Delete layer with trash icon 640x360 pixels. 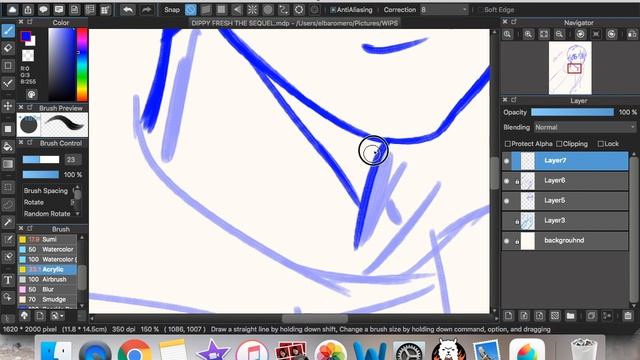(x=628, y=316)
